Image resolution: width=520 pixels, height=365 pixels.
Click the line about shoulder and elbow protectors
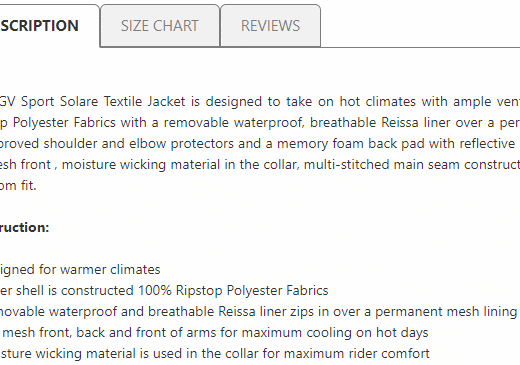pos(260,144)
